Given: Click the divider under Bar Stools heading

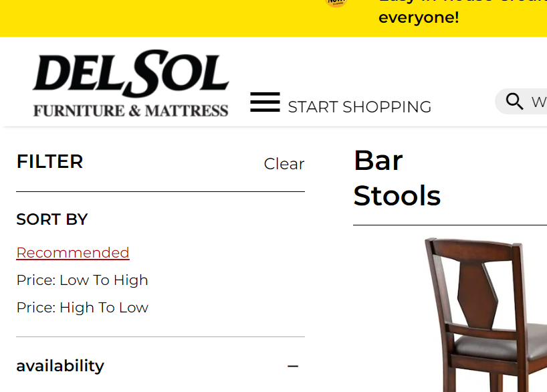Looking at the screenshot, I should [x=449, y=225].
